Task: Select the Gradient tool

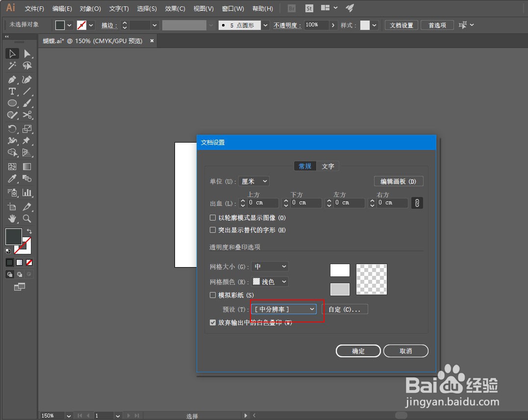Action: point(27,167)
